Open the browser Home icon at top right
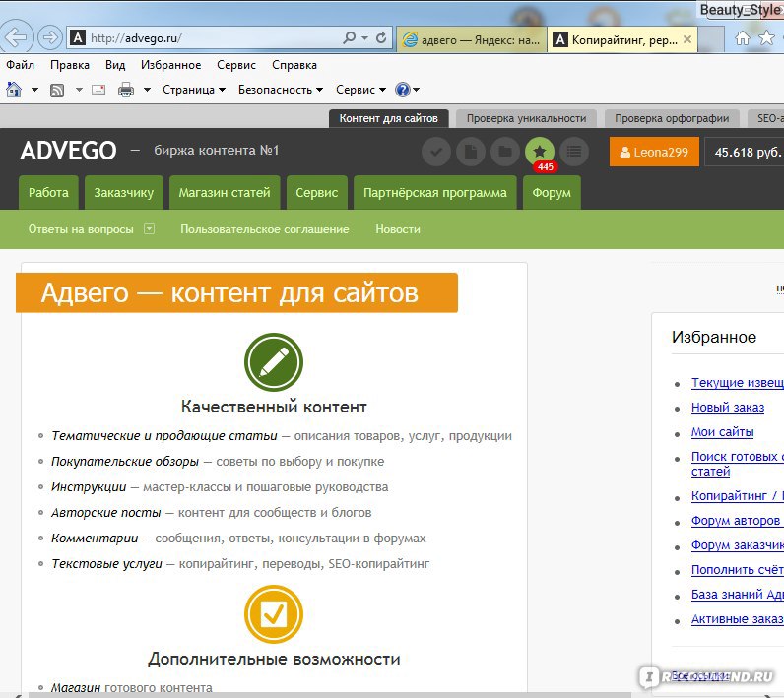The height and width of the screenshot is (698, 784). pyautogui.click(x=743, y=38)
